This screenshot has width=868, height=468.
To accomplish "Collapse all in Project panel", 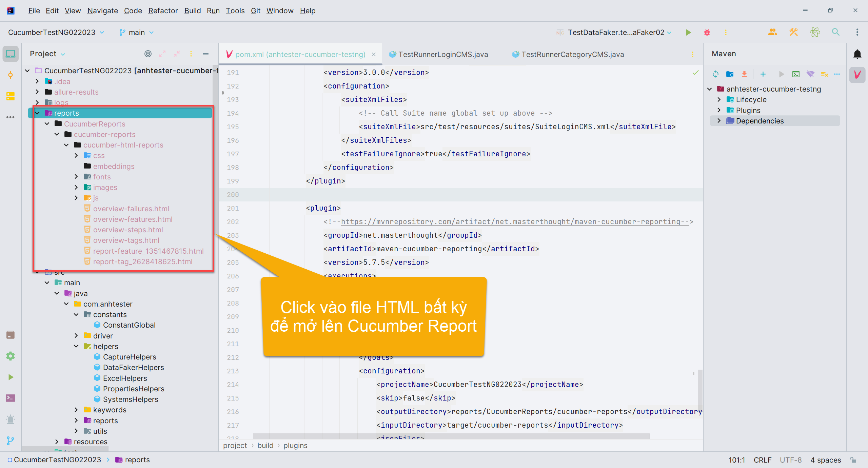I will coord(177,54).
